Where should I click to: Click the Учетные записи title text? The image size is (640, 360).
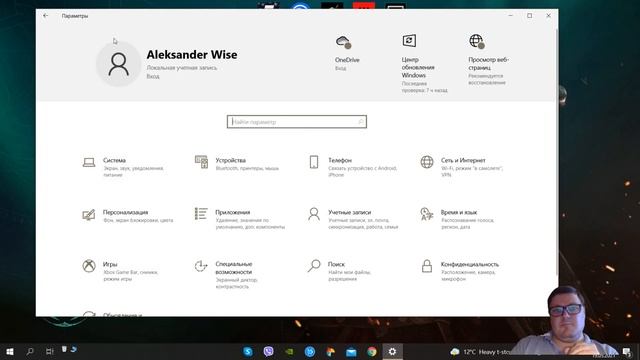coord(350,212)
